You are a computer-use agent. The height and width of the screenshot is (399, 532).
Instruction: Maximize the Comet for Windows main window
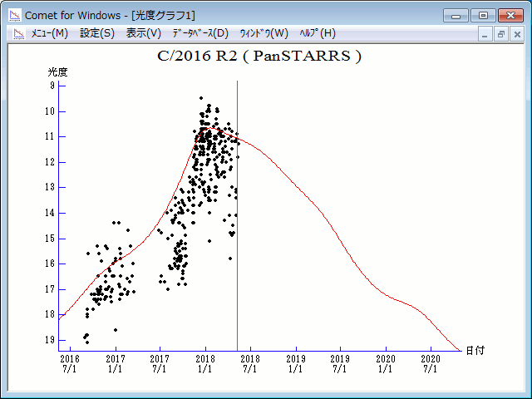coord(483,15)
